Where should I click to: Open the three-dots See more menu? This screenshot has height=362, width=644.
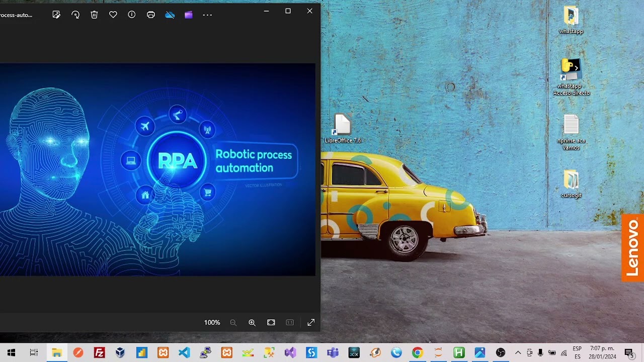pos(207,15)
